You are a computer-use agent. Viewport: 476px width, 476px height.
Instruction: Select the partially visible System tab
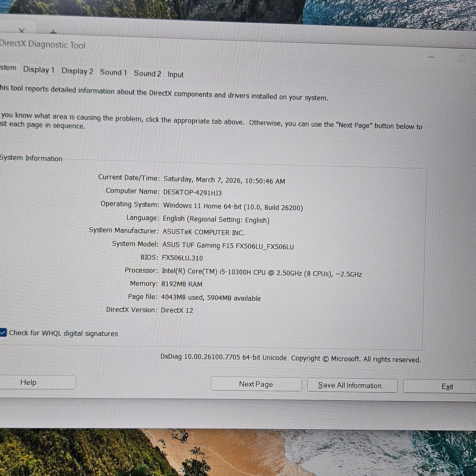tap(8, 68)
